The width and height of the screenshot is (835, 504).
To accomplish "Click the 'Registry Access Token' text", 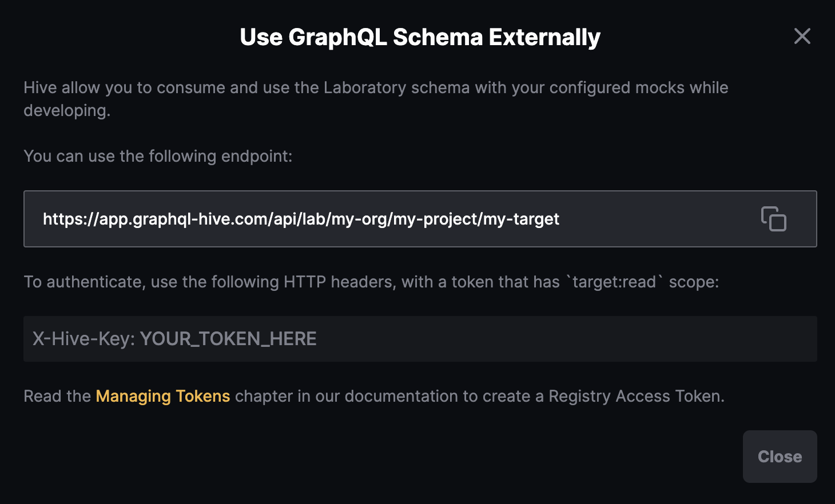I will coord(635,396).
